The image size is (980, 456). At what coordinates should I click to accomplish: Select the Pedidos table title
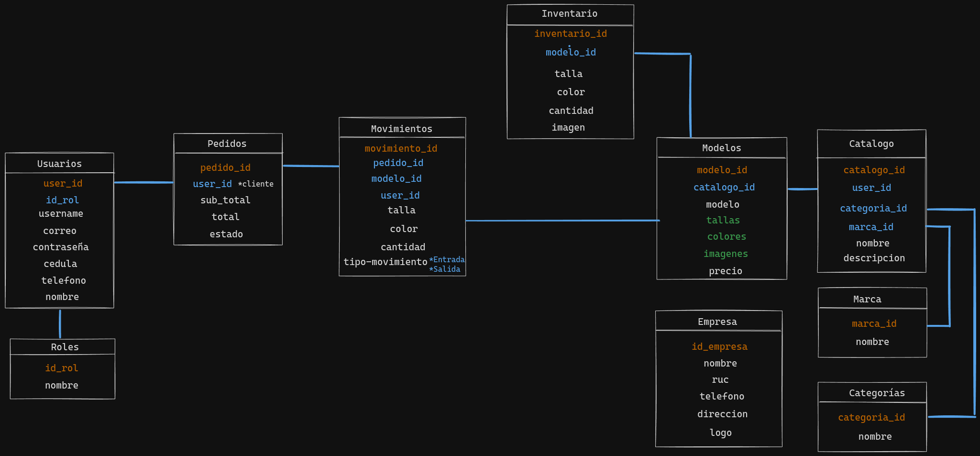pos(227,144)
